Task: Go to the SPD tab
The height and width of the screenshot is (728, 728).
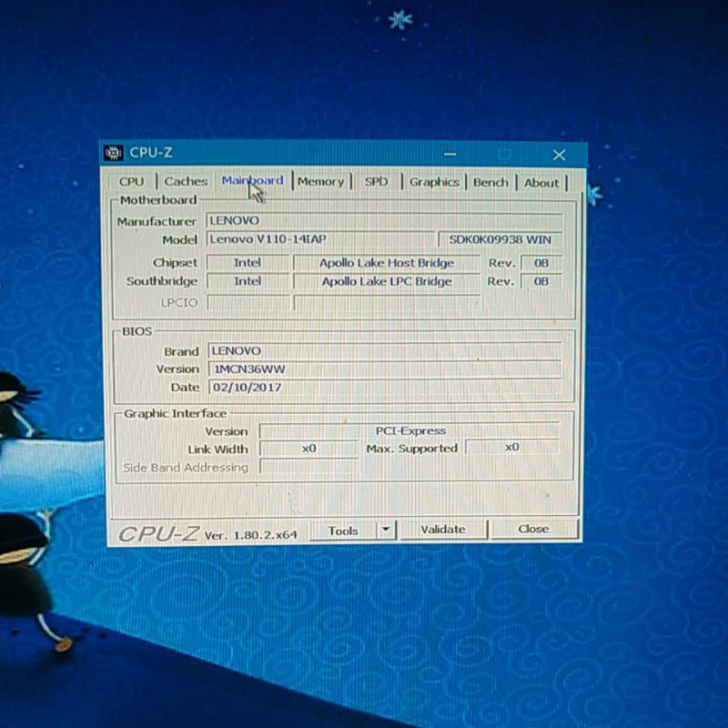Action: (376, 182)
